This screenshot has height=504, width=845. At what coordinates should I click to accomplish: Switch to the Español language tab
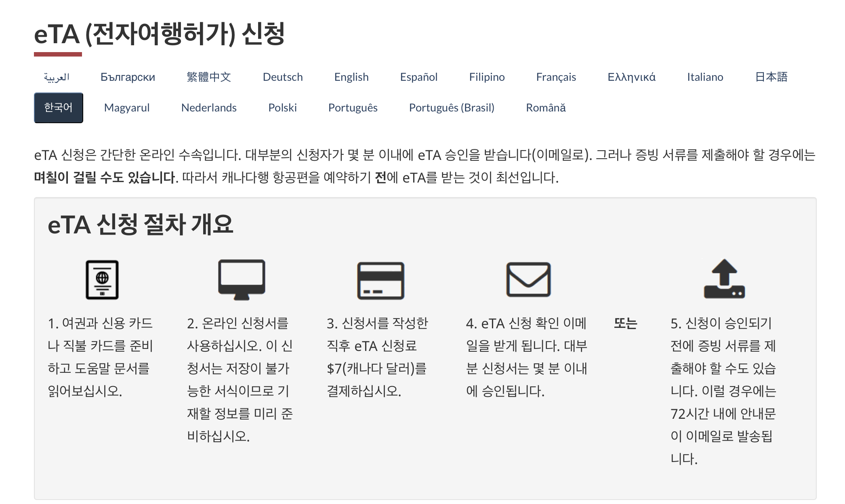click(418, 77)
